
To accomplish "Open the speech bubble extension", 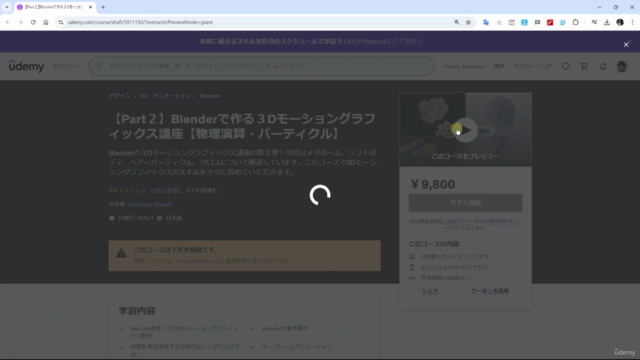I will click(x=537, y=22).
